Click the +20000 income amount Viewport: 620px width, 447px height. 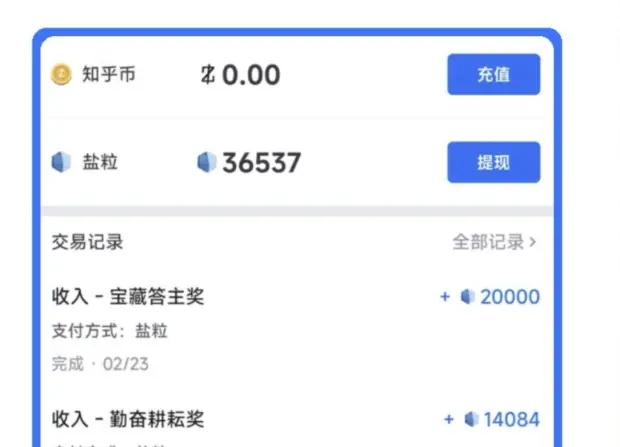coord(510,297)
